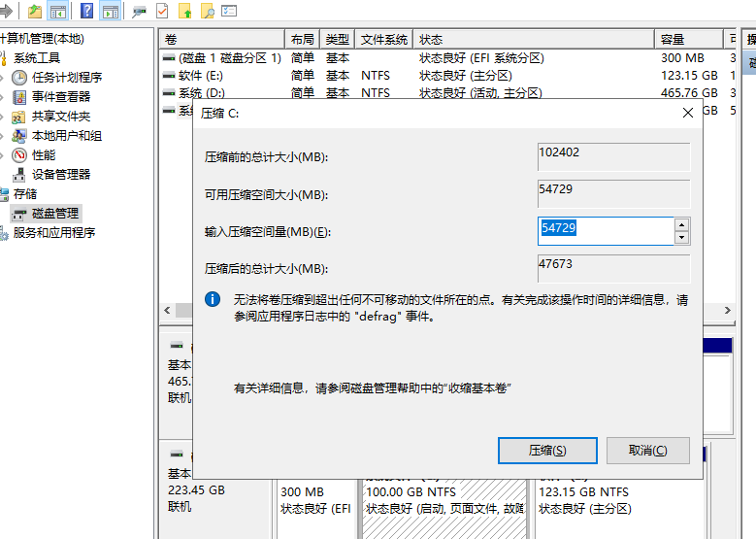Decrease shrink amount with the down spinner arrow
The width and height of the screenshot is (756, 539).
click(x=681, y=238)
